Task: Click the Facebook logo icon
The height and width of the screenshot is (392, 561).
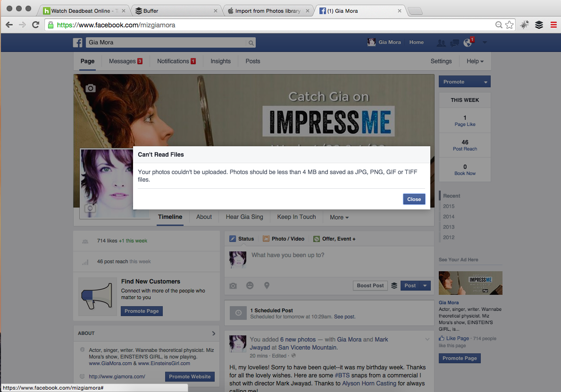Action: pyautogui.click(x=78, y=42)
